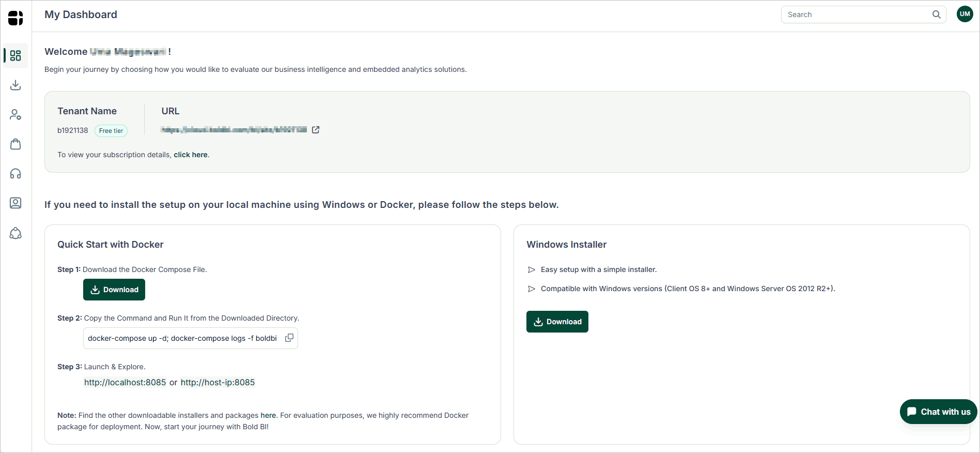Open the UM account avatar menu
The width and height of the screenshot is (980, 453).
click(965, 14)
